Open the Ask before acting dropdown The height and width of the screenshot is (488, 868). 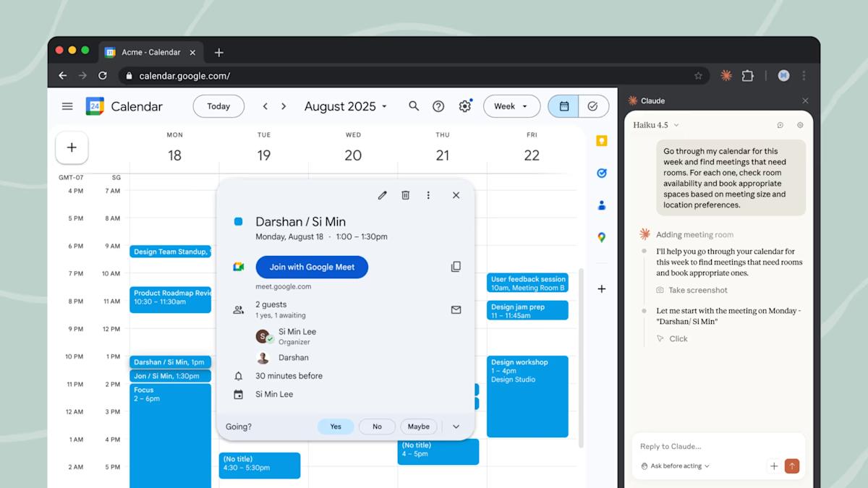click(x=673, y=466)
